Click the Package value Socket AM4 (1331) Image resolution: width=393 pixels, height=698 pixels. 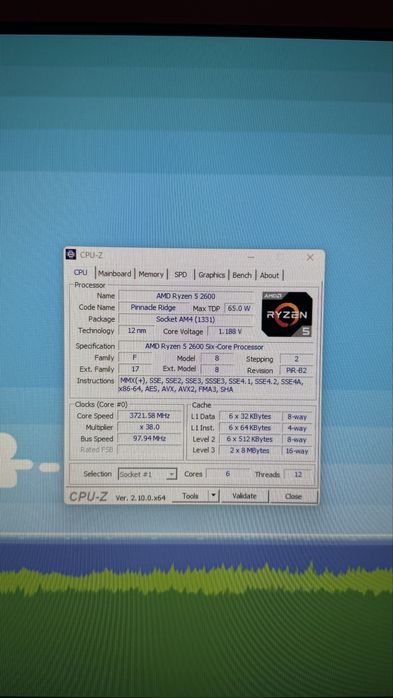(186, 319)
